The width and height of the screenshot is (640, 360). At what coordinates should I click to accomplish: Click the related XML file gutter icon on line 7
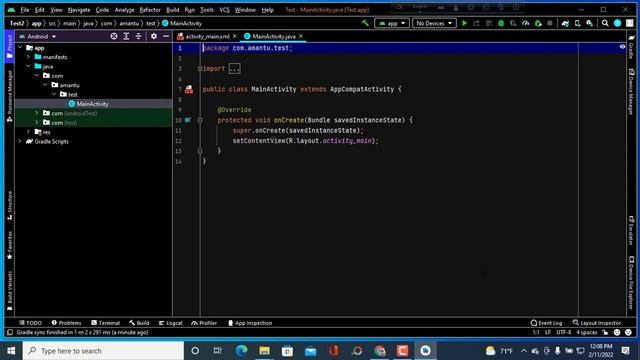coord(189,89)
